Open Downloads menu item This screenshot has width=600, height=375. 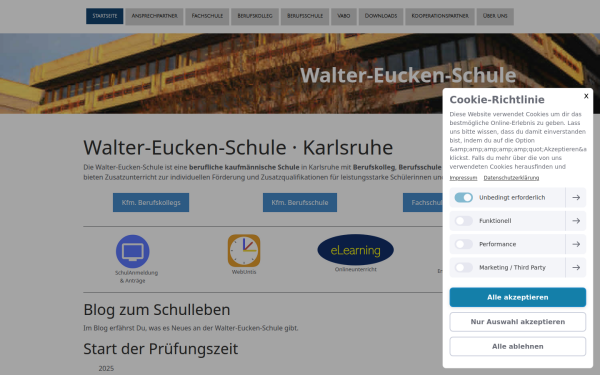click(x=381, y=16)
